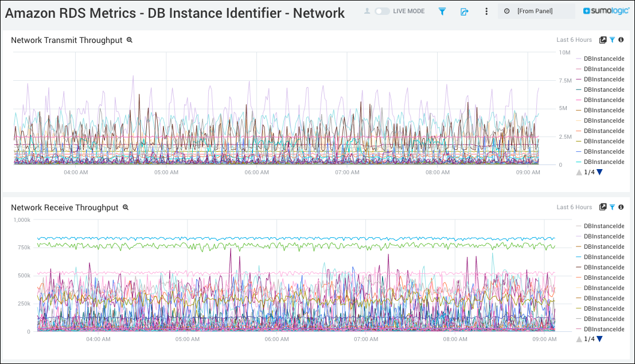Image resolution: width=635 pixels, height=364 pixels.
Task: Click the clock icon in time range selector
Action: tap(507, 11)
